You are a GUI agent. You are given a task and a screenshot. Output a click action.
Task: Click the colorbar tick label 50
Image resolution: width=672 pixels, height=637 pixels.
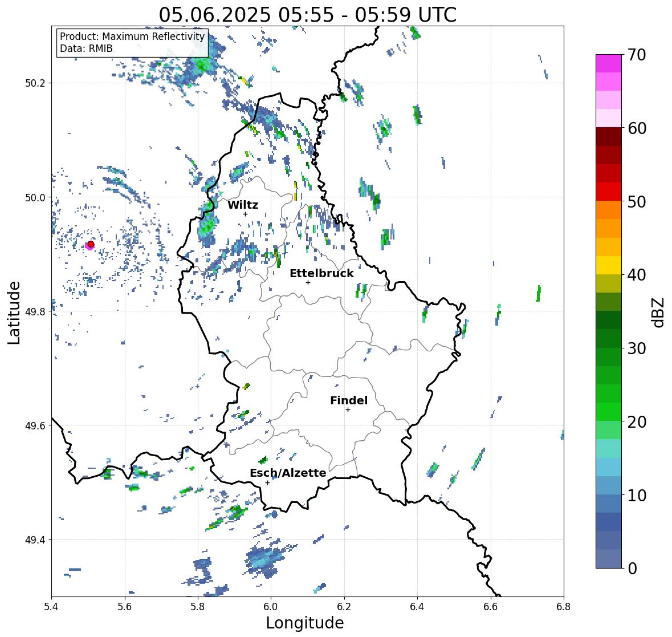coord(637,201)
